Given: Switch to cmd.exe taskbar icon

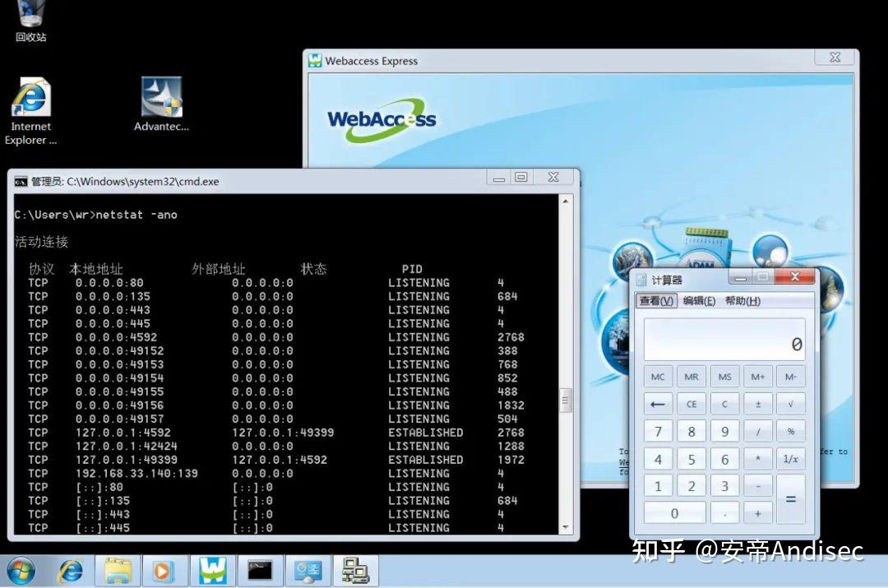Looking at the screenshot, I should [x=260, y=571].
